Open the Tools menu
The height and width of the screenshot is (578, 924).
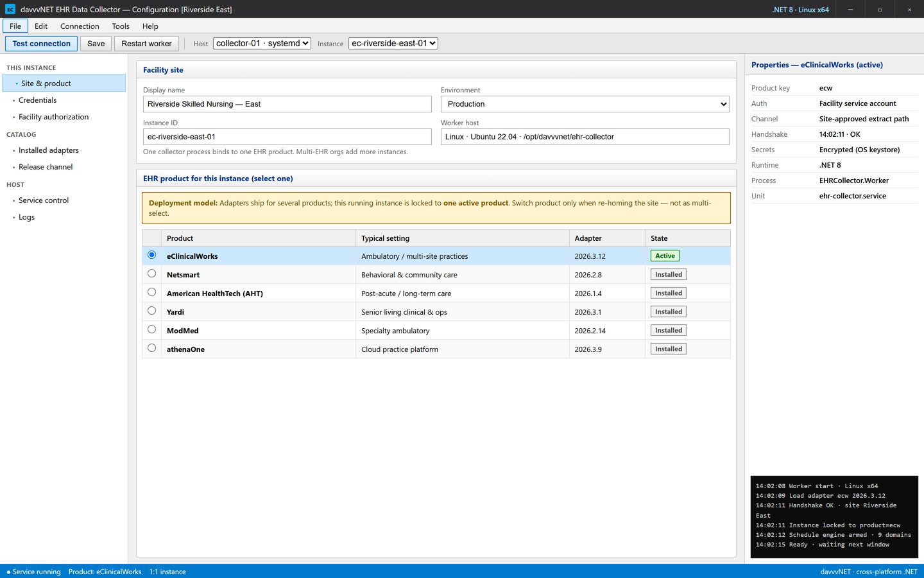(121, 26)
